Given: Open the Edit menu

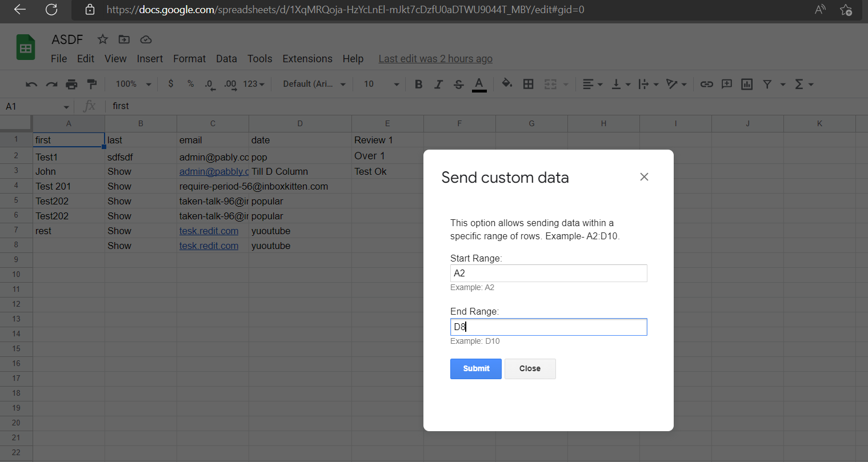Looking at the screenshot, I should point(86,59).
